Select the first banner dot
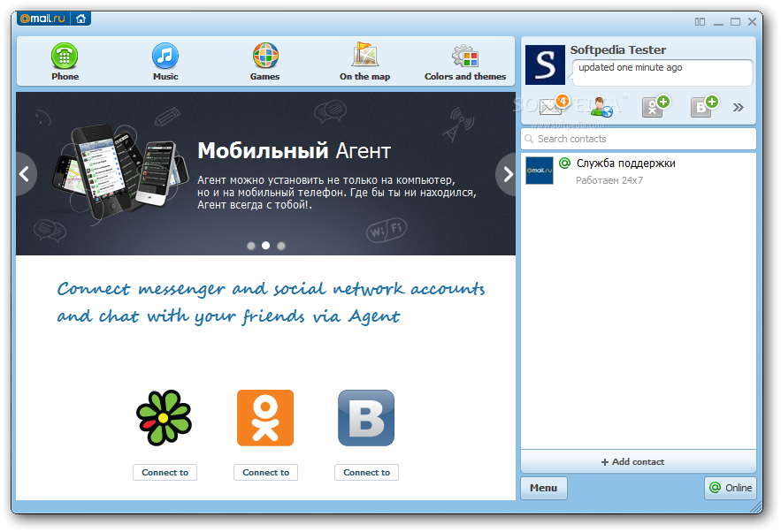Viewport: 781px width, 532px height. (251, 246)
